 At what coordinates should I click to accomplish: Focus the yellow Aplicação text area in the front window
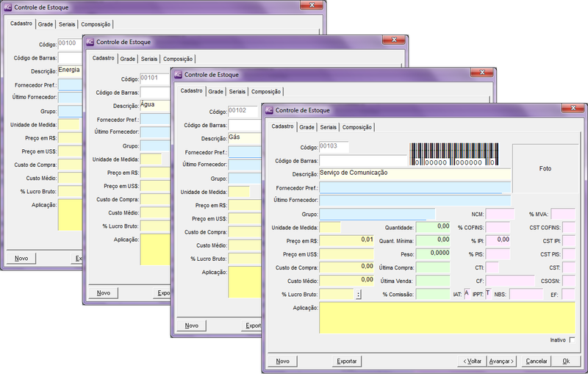click(447, 318)
